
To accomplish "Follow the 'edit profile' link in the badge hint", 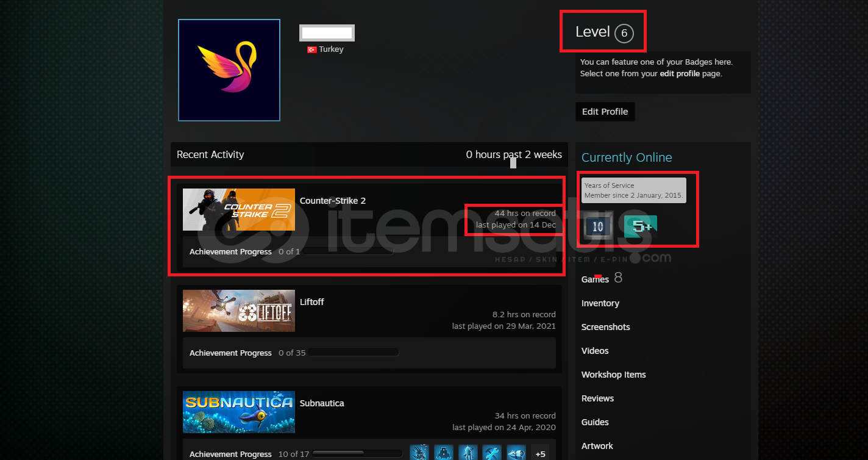I will point(681,74).
